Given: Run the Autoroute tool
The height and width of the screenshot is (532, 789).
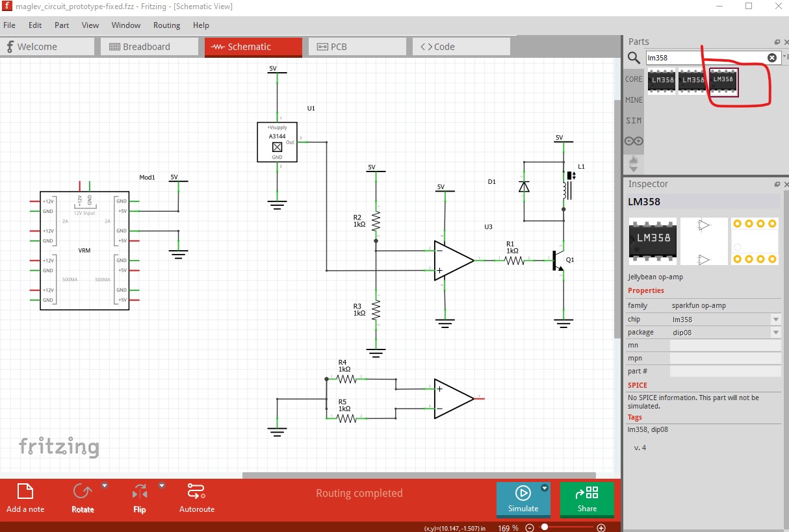Looking at the screenshot, I should [x=196, y=498].
